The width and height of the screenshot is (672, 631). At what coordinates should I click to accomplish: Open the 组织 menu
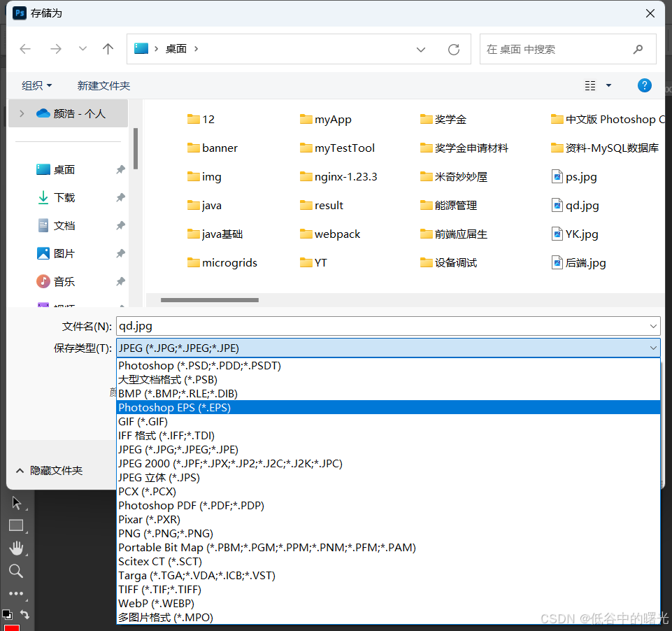pyautogui.click(x=37, y=85)
